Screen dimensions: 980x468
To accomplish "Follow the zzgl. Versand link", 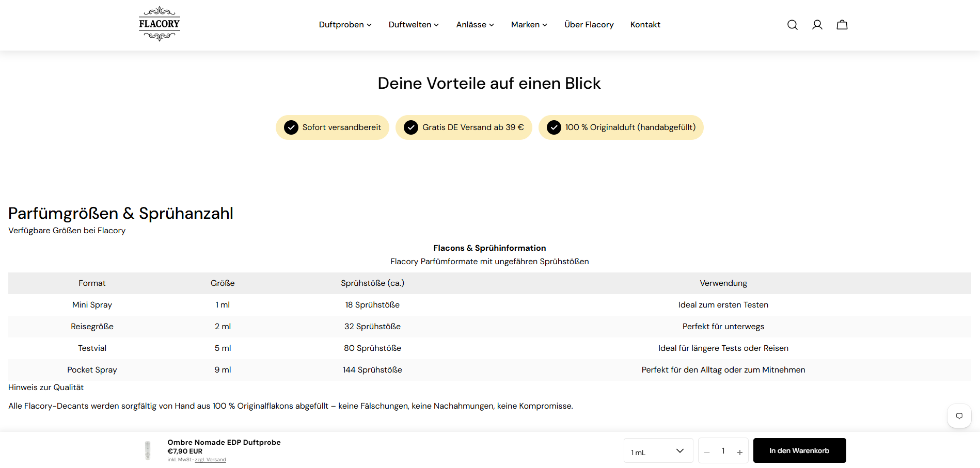I will 210,460.
